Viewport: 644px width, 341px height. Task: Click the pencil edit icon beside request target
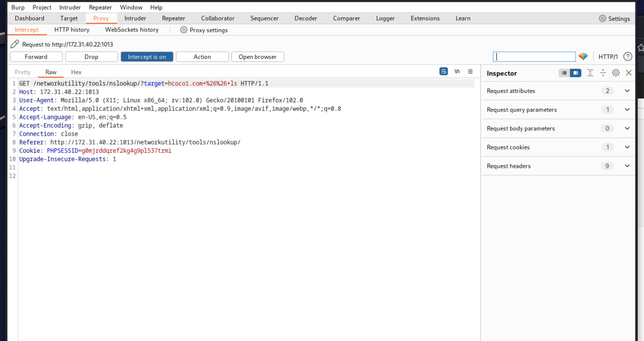(x=15, y=44)
